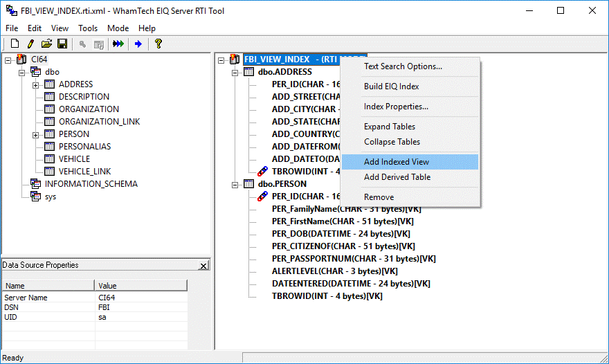The width and height of the screenshot is (609, 364).
Task: Click the Name column header
Action: point(48,286)
